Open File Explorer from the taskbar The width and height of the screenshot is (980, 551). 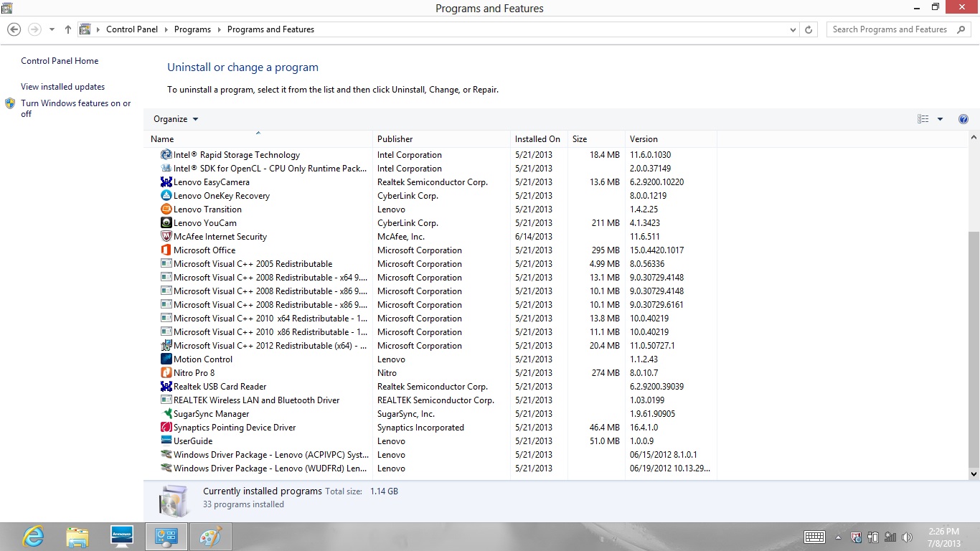77,537
